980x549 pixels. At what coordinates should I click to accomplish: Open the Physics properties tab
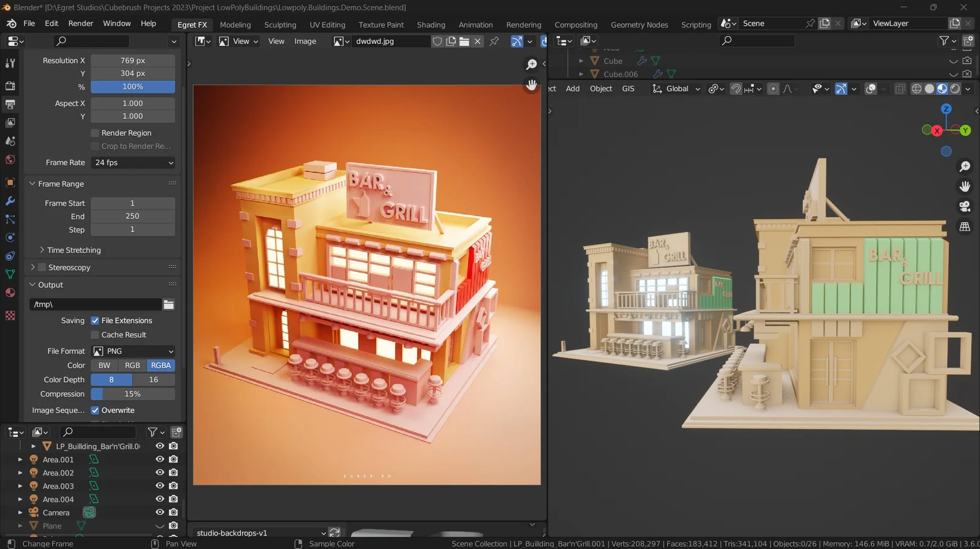point(10,237)
